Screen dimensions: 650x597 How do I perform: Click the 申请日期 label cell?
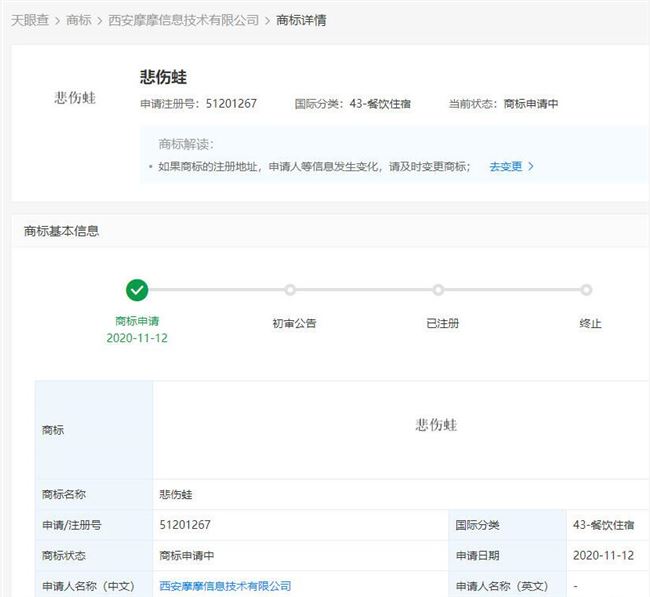coord(507,556)
